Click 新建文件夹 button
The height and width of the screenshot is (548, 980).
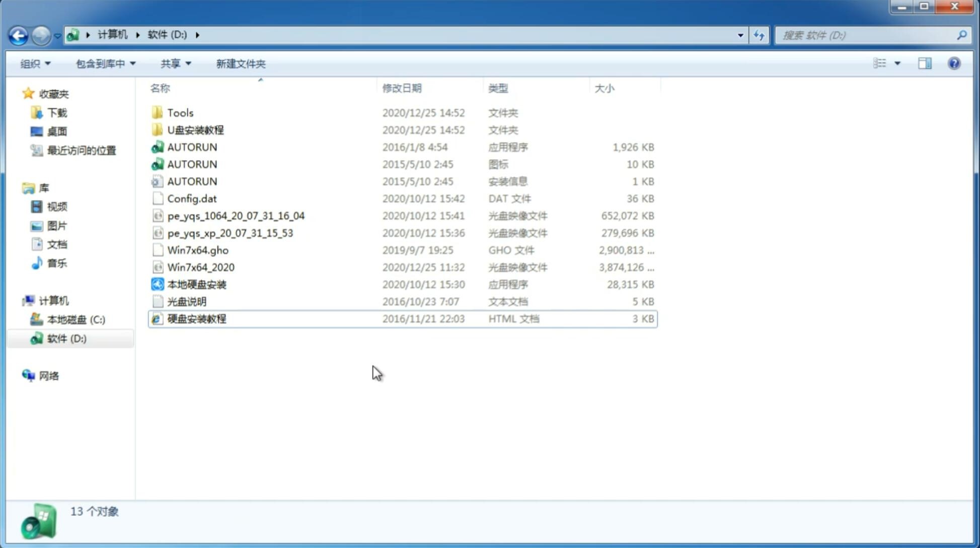click(241, 63)
